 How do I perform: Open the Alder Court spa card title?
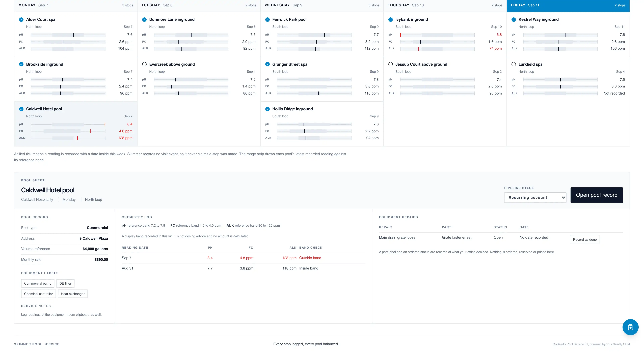tap(41, 19)
